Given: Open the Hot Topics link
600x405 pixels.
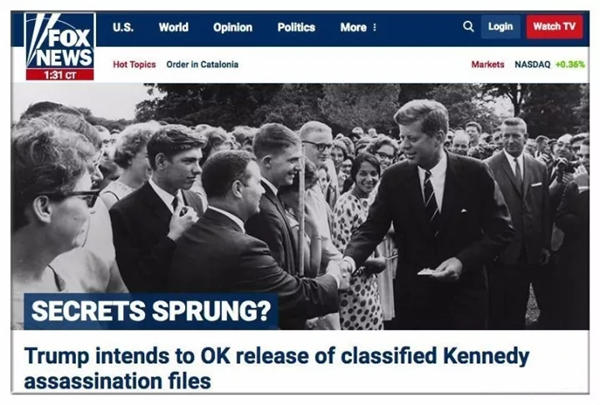Looking at the screenshot, I should click(x=134, y=64).
